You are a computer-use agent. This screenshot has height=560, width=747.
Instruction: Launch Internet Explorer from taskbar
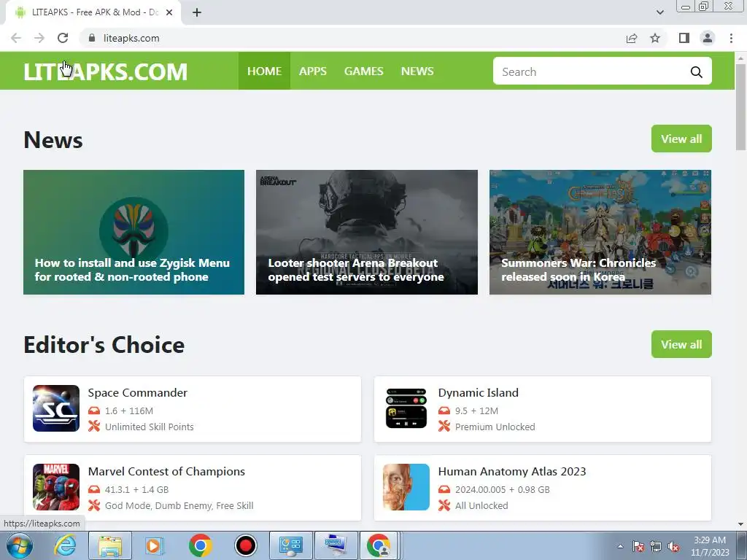coord(64,545)
